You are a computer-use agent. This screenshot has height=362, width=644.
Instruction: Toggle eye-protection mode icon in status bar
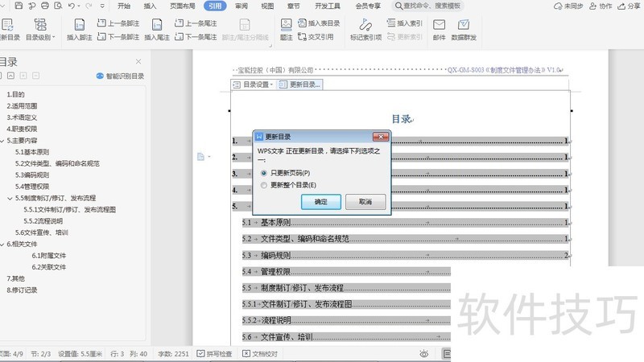tap(424, 354)
